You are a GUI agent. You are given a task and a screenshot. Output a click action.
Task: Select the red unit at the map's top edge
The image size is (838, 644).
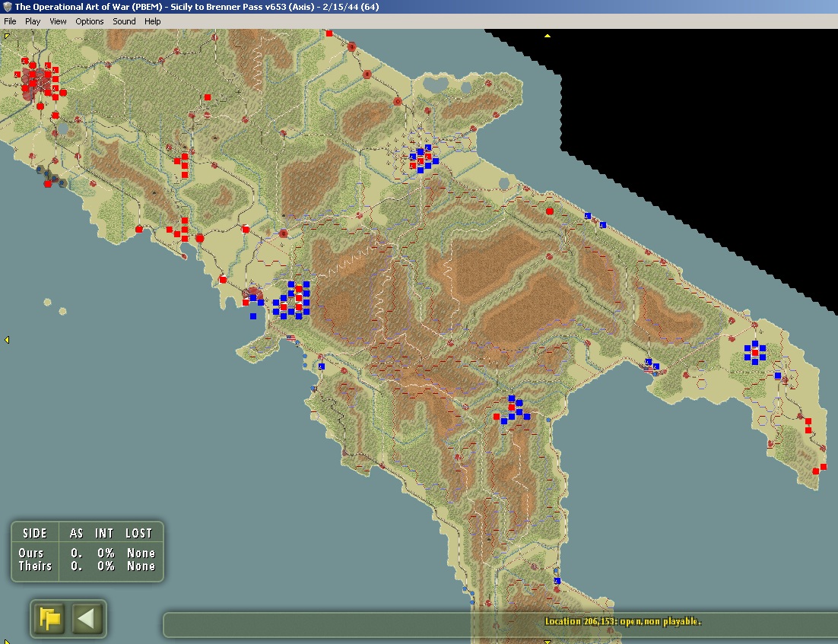pyautogui.click(x=329, y=33)
